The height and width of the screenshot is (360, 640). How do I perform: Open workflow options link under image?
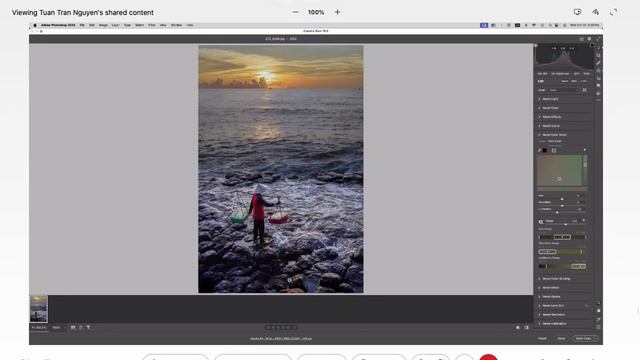(x=281, y=339)
